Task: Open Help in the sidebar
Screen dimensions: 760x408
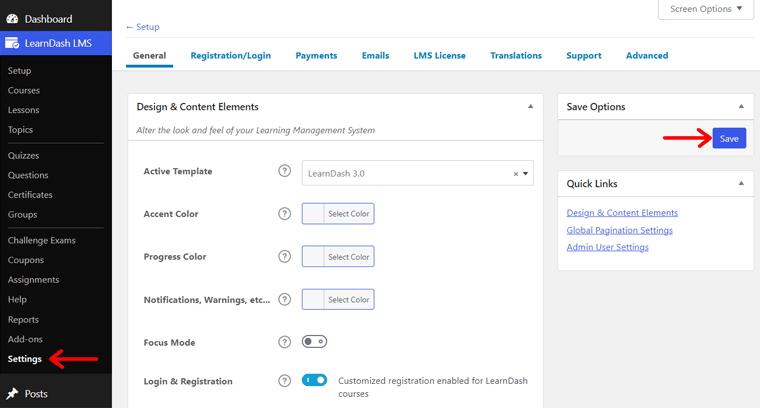Action: point(17,299)
